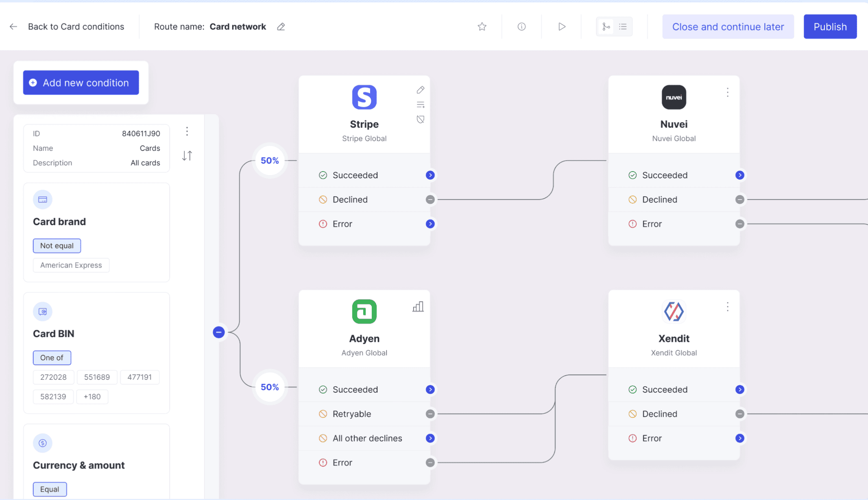
Task: Click the Card BIN icon
Action: [x=43, y=312]
